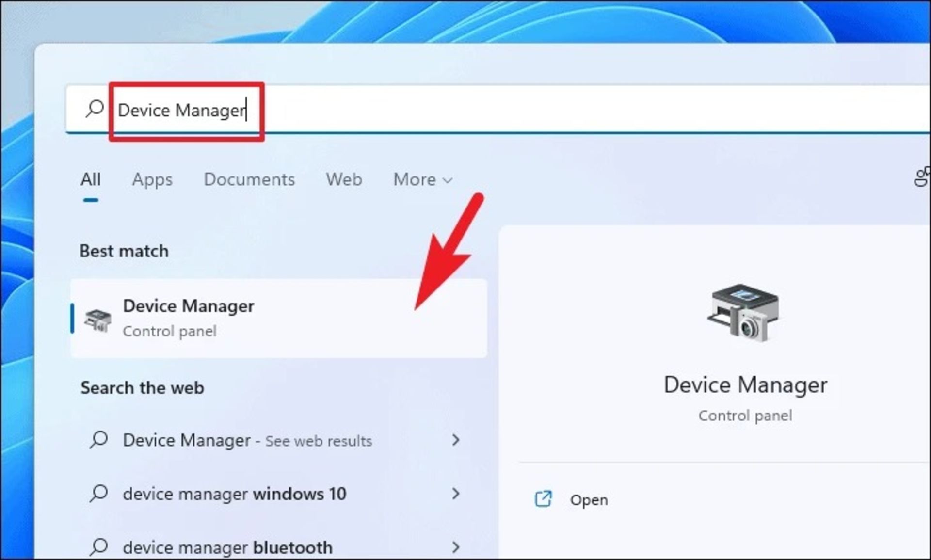This screenshot has width=931, height=560.
Task: Click the magnifier icon beside 'Device Manager - See web results'
Action: 99,440
